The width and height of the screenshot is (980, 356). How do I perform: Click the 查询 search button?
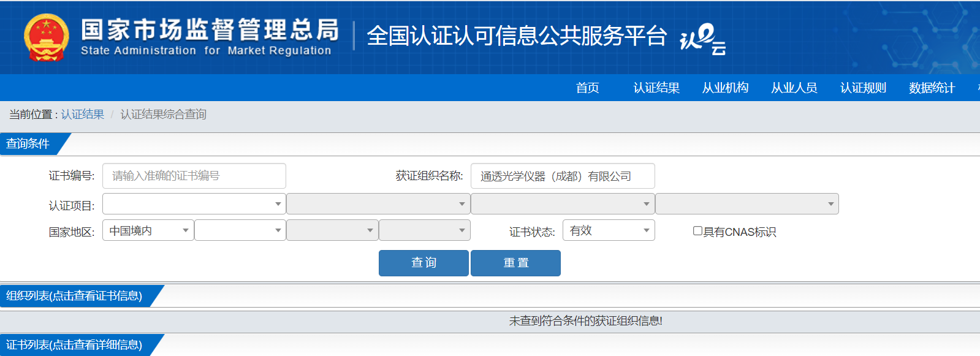(424, 263)
